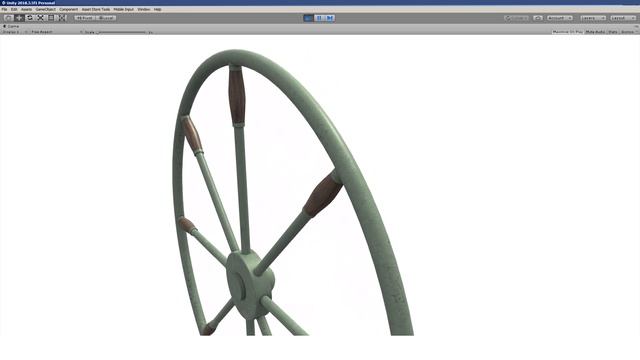The image size is (640, 360).
Task: Open the Collab menu
Action: coord(517,18)
